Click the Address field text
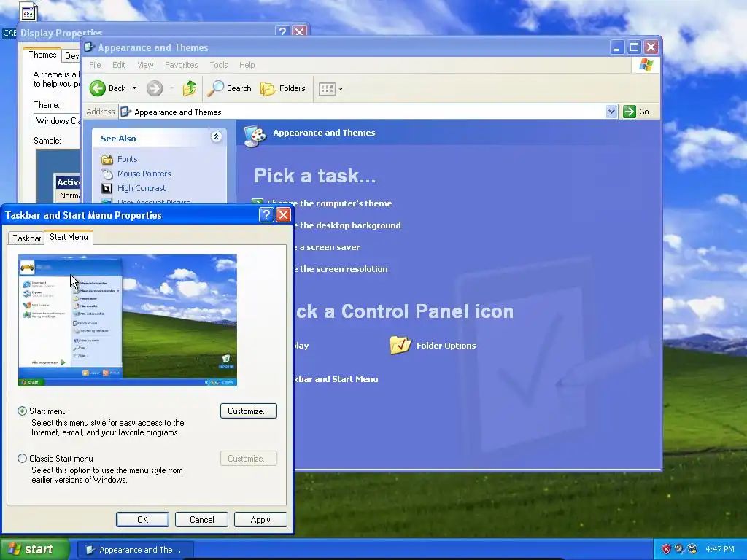Image resolution: width=747 pixels, height=560 pixels. 178,112
